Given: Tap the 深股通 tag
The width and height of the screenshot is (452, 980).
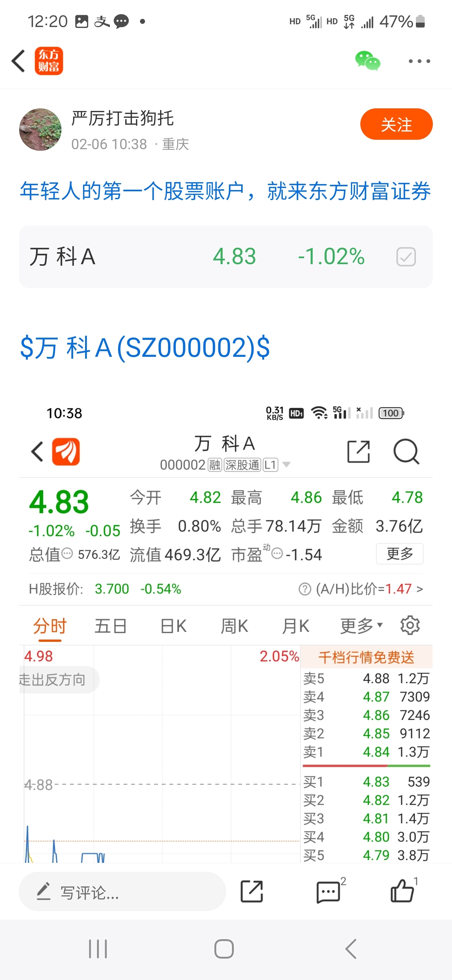Looking at the screenshot, I should click(243, 465).
